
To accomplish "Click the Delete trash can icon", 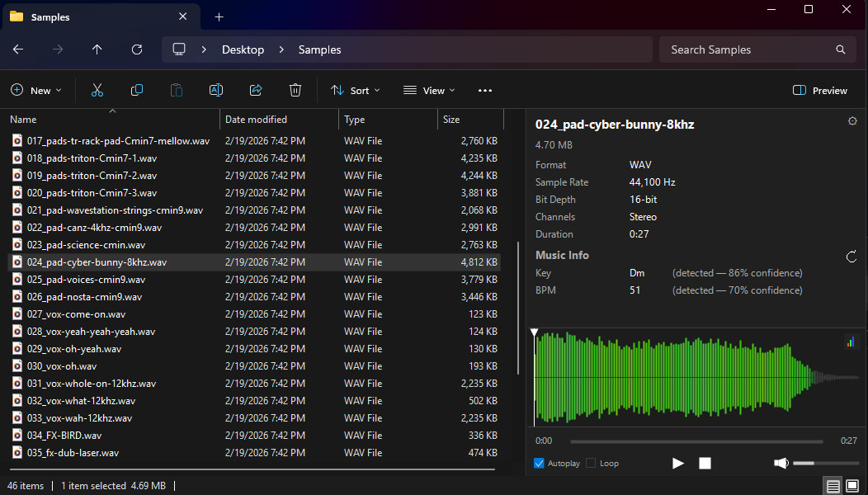I will [x=295, y=91].
